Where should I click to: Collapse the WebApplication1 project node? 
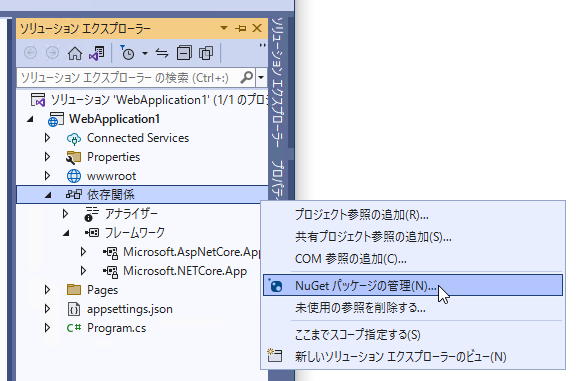pos(31,119)
